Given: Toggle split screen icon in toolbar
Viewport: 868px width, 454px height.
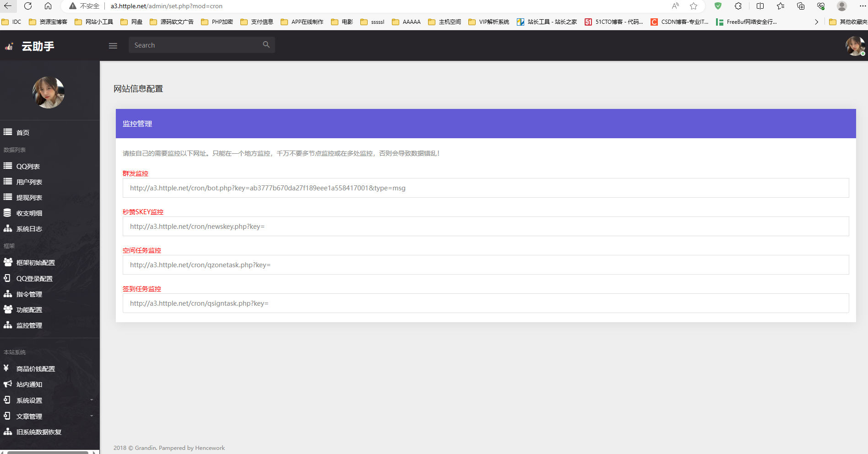Looking at the screenshot, I should coord(760,6).
